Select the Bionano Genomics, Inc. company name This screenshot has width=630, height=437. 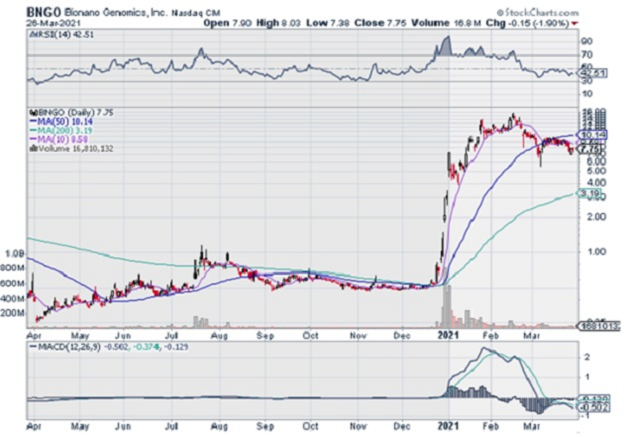(116, 13)
